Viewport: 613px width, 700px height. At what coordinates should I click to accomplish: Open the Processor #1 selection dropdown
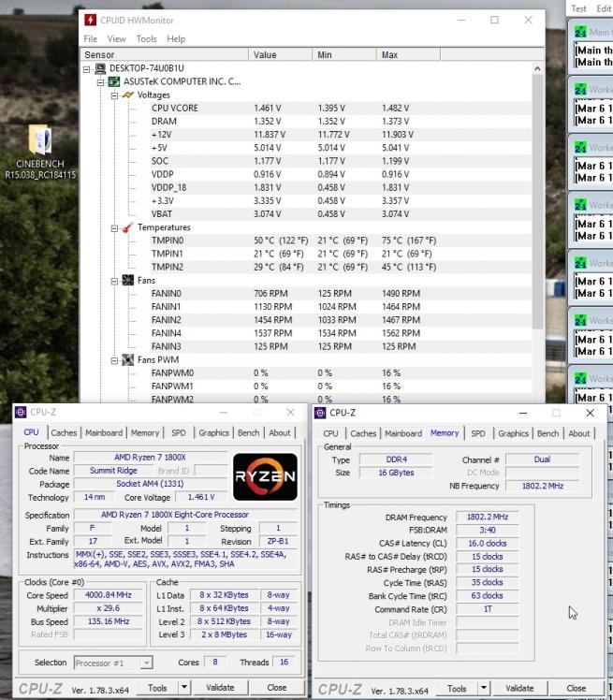(146, 663)
